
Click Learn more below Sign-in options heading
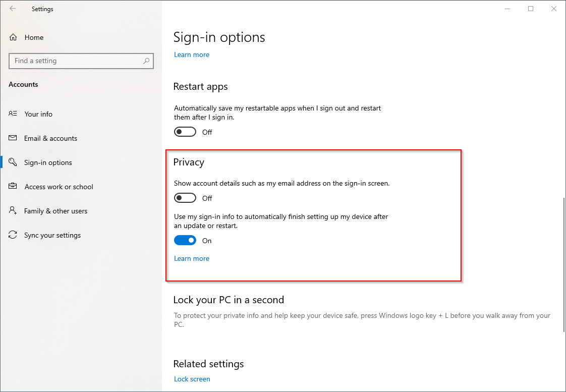click(192, 55)
